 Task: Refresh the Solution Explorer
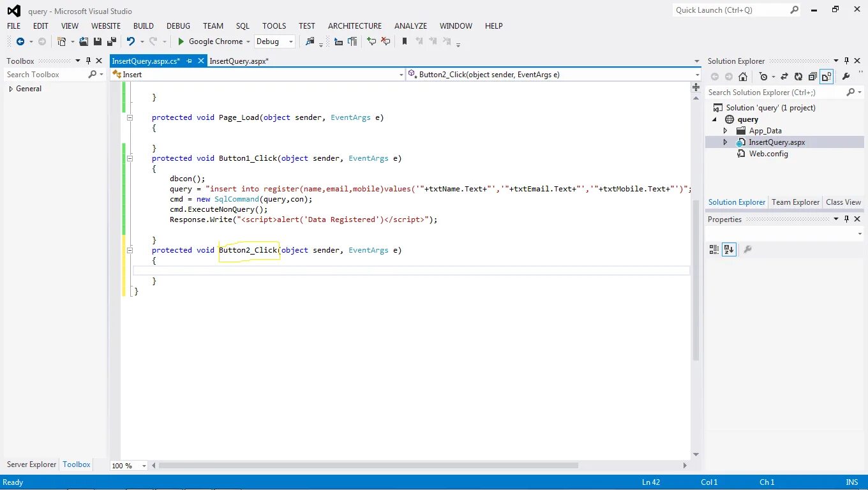pyautogui.click(x=798, y=77)
